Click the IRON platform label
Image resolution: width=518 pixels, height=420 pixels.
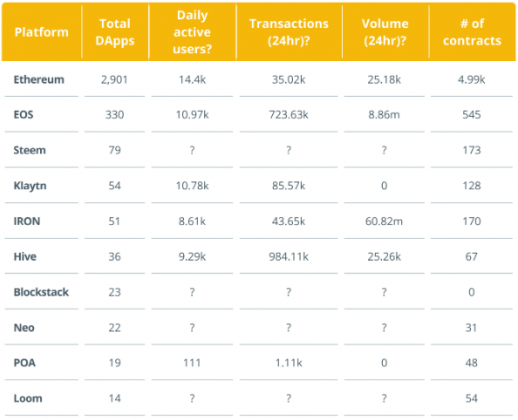pos(27,221)
